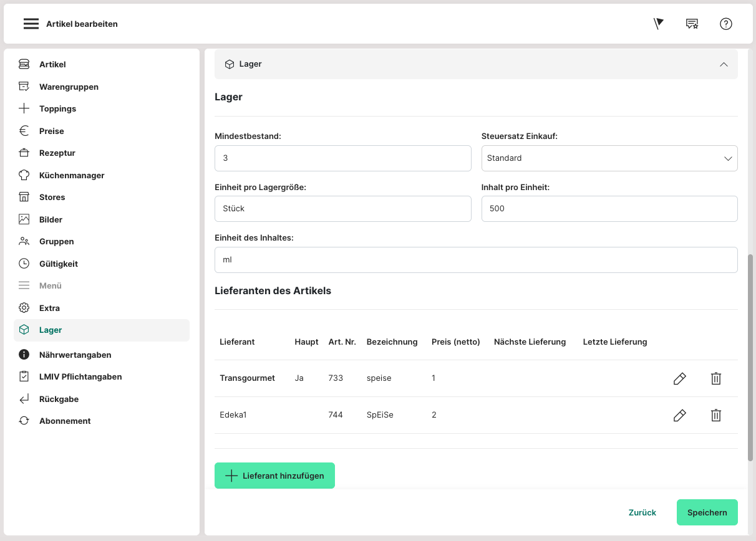
Task: Go to Nährwertangaben in sidebar
Action: coord(75,355)
